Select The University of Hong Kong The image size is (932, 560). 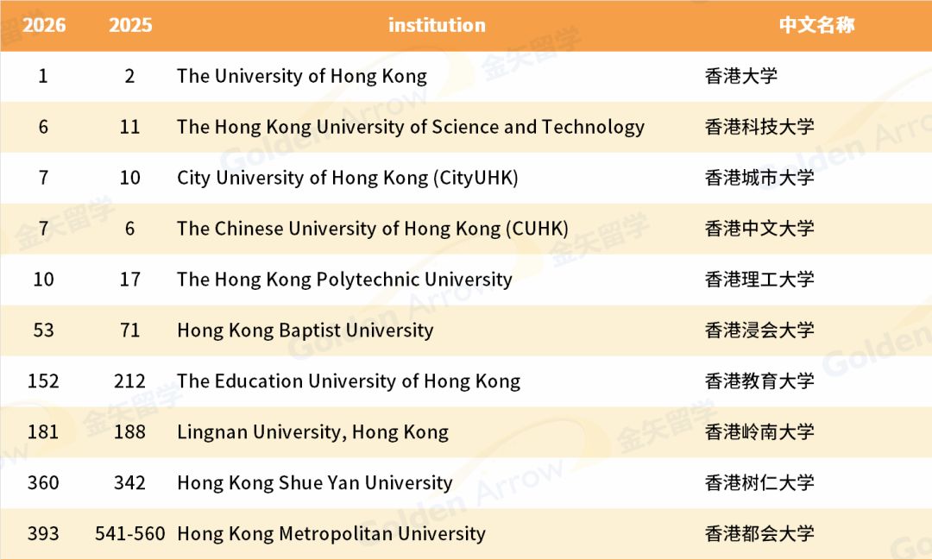click(x=302, y=76)
